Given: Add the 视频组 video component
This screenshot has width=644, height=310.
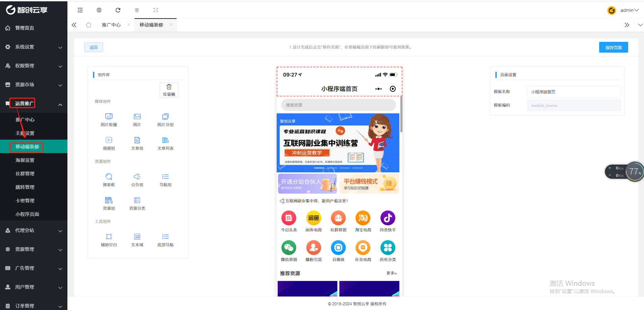Looking at the screenshot, I should (109, 143).
